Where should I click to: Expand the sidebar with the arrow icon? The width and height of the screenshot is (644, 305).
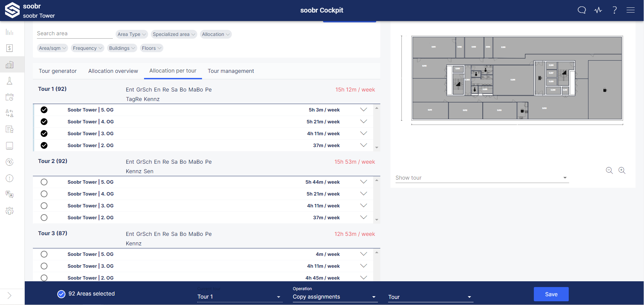pos(9,296)
